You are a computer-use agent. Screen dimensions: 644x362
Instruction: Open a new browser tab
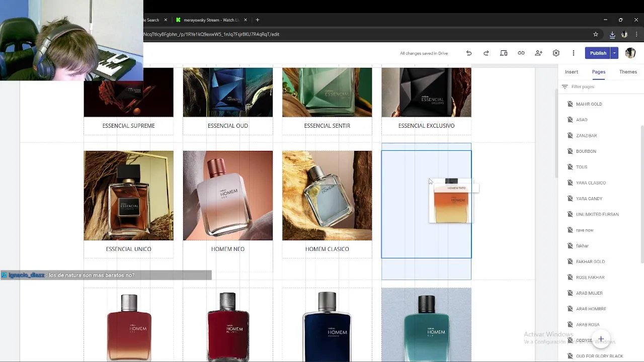(x=258, y=20)
